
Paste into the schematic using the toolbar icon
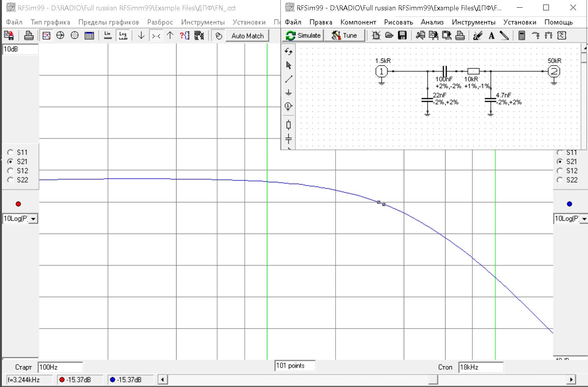447,36
